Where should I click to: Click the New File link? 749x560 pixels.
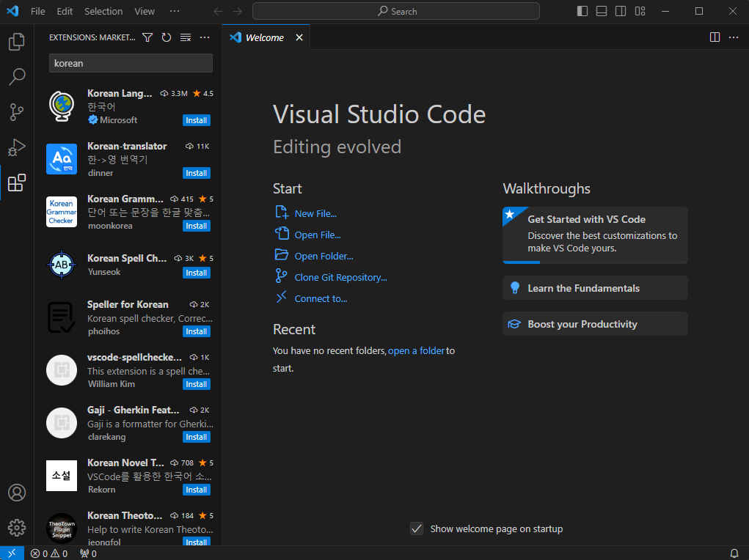315,213
